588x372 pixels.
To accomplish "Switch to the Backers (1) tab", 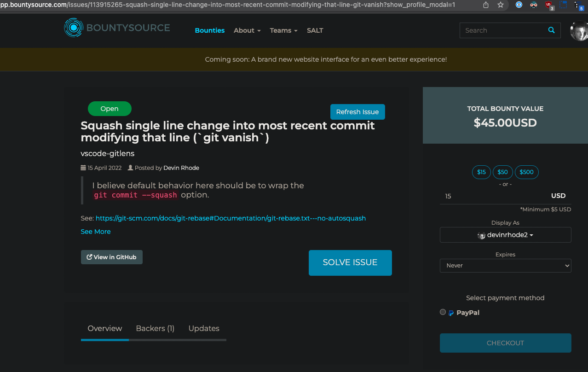I will [155, 328].
